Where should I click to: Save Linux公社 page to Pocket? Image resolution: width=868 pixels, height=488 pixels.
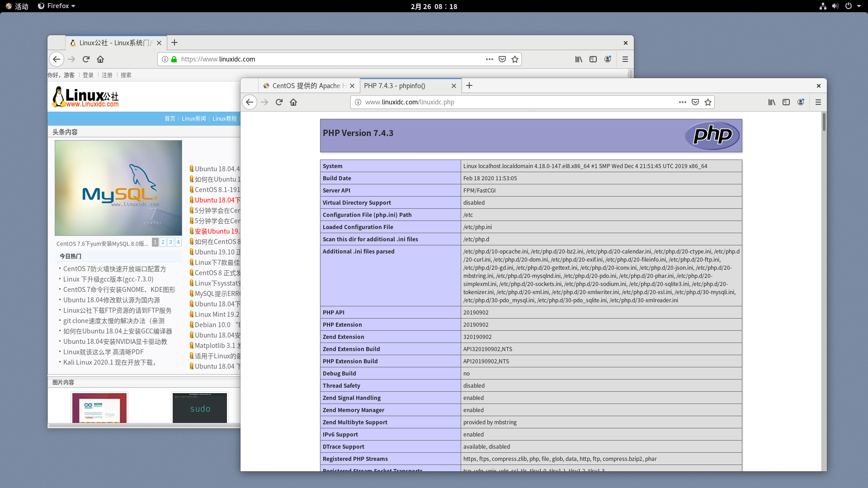[502, 59]
